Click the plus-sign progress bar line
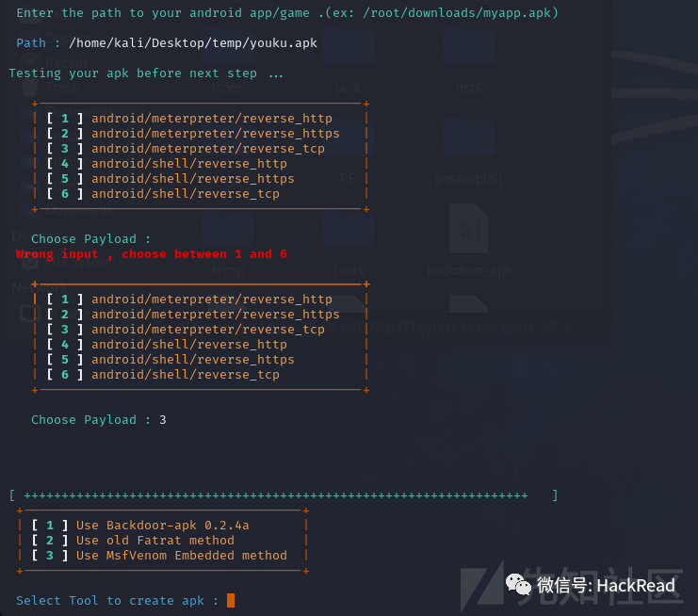 [284, 495]
